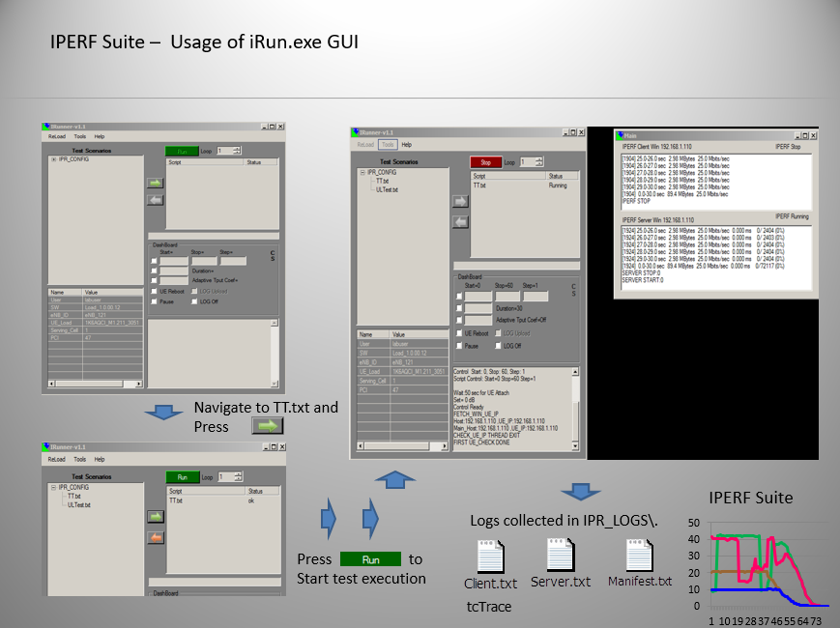This screenshot has height=628, width=840.
Task: Expand the collapsed IPR_CONFIG node's plus sign
Action: (54, 159)
